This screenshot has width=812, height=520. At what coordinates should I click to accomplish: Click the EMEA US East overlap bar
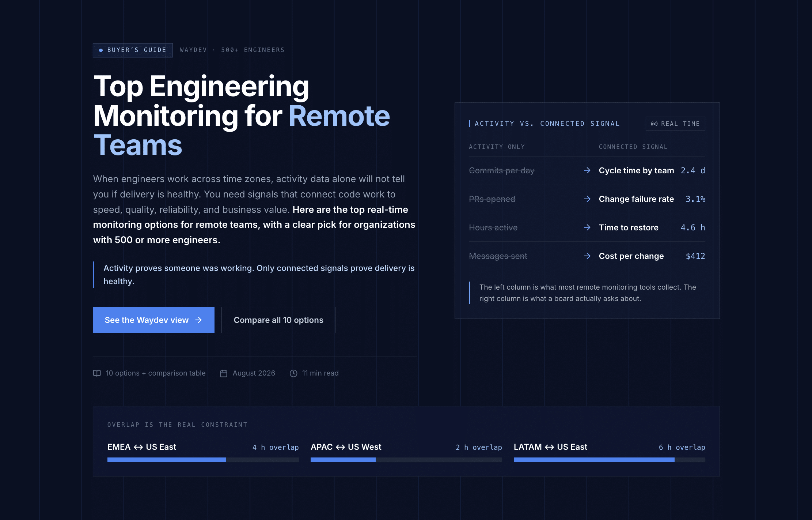click(203, 460)
